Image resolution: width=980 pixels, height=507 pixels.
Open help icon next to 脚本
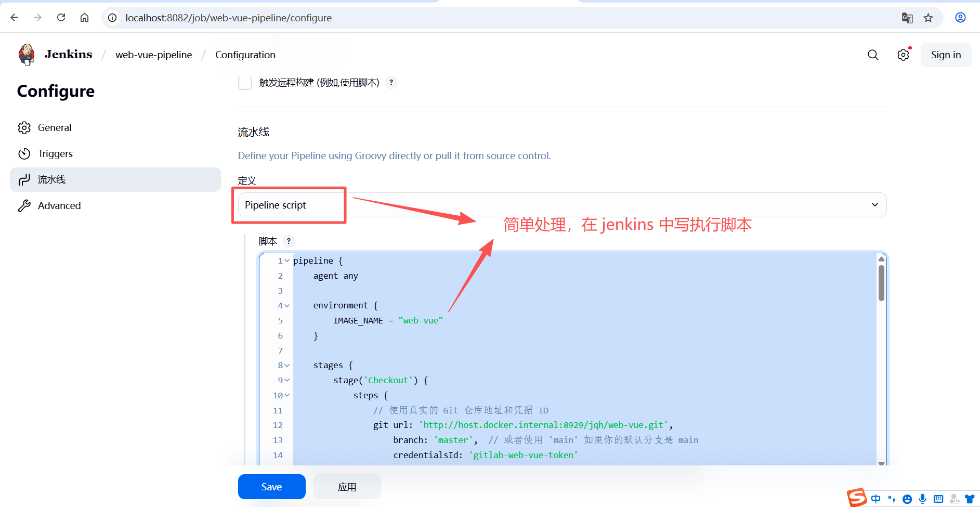pyautogui.click(x=289, y=241)
